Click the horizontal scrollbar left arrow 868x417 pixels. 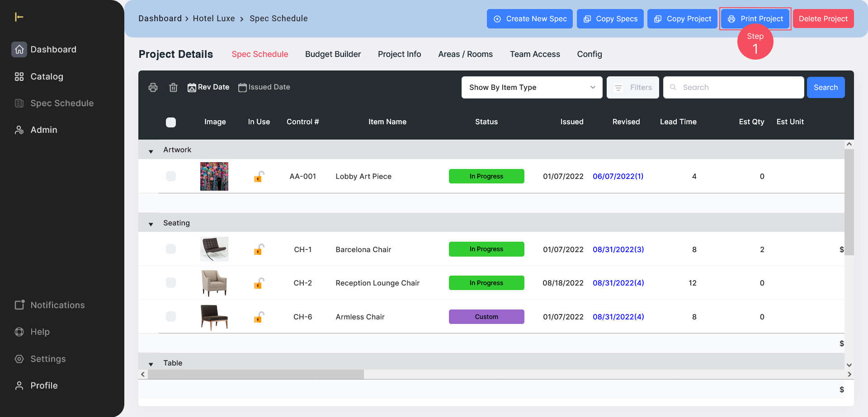click(143, 374)
